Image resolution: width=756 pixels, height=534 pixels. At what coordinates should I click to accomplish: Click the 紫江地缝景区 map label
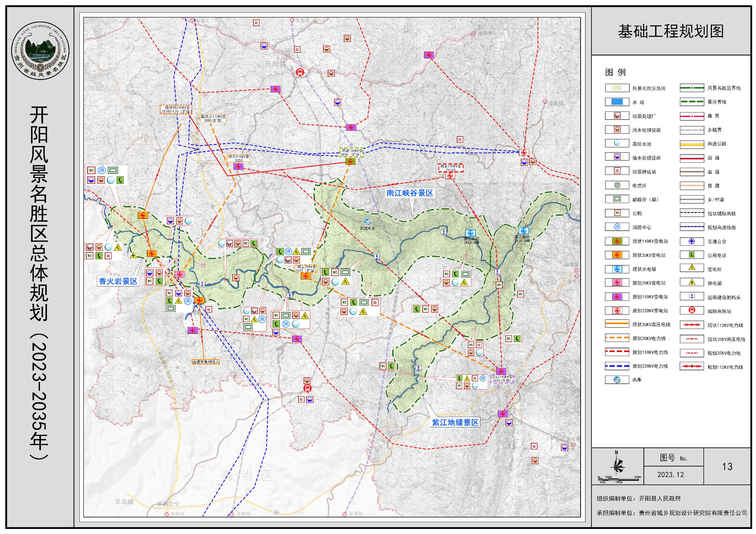(x=455, y=423)
